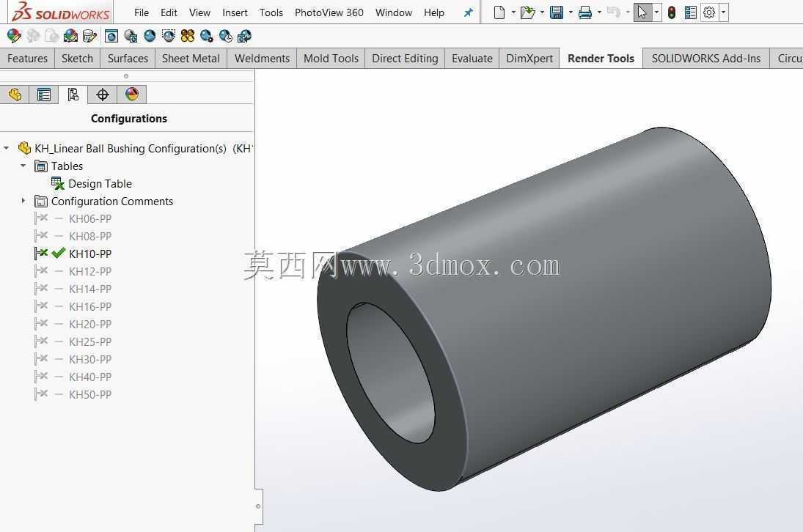Open the Help menu
Screen dimensions: 803x532
pos(433,12)
